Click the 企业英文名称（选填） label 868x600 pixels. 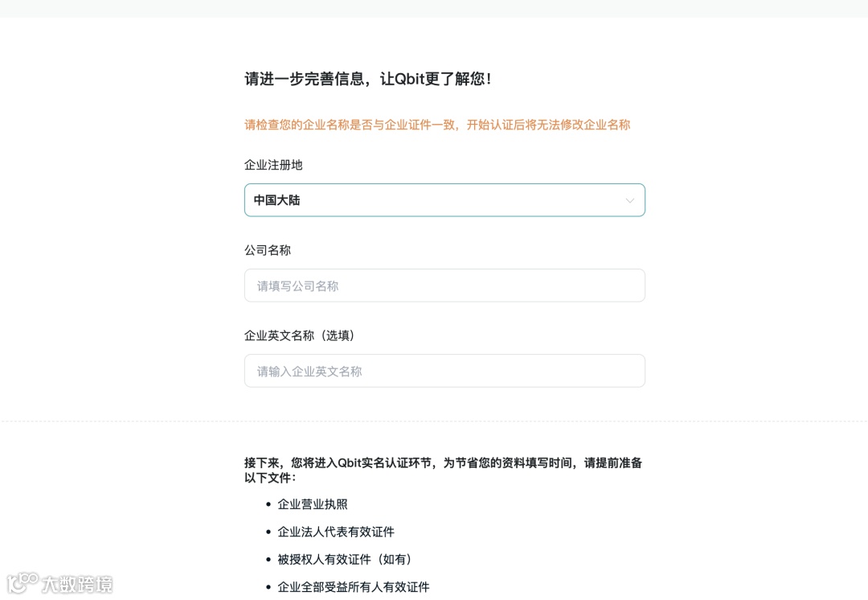click(301, 335)
